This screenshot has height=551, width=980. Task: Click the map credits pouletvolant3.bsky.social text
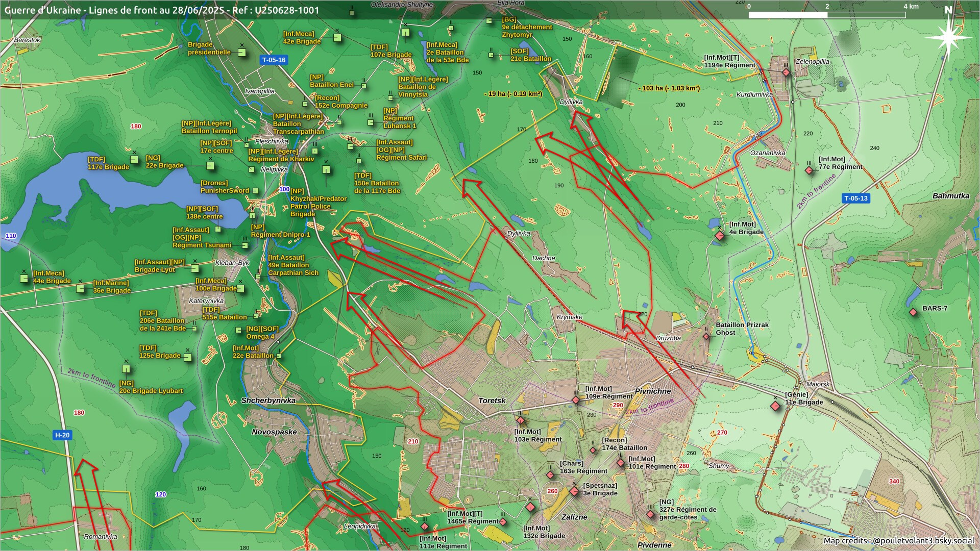(x=898, y=541)
